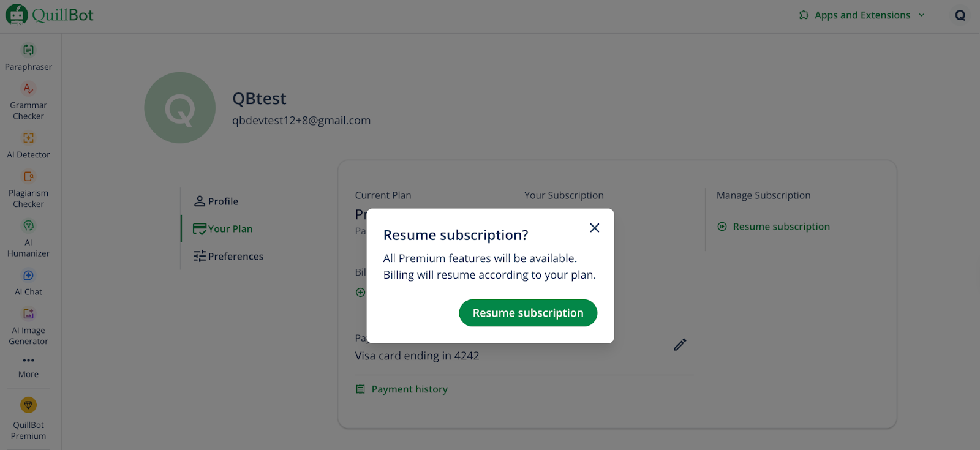Click the QuillBot Premium diamond icon

click(28, 405)
